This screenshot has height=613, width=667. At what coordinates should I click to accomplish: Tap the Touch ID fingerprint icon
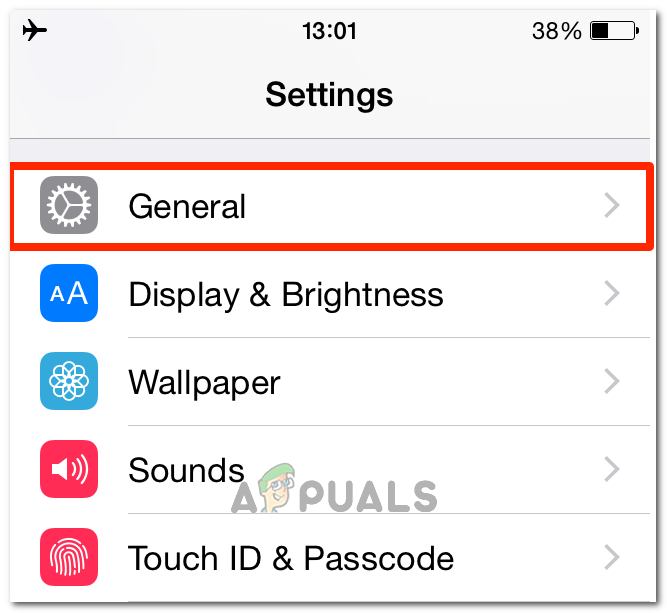click(69, 557)
